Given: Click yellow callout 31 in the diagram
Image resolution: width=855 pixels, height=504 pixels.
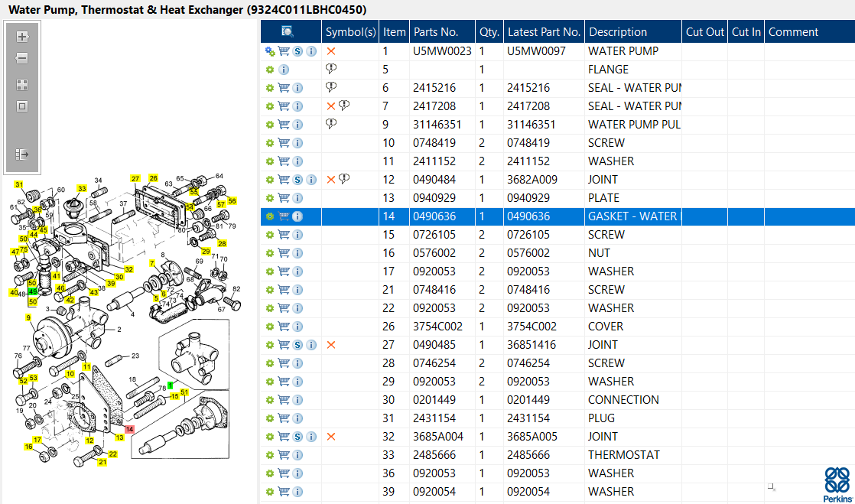Looking at the screenshot, I should click(19, 184).
